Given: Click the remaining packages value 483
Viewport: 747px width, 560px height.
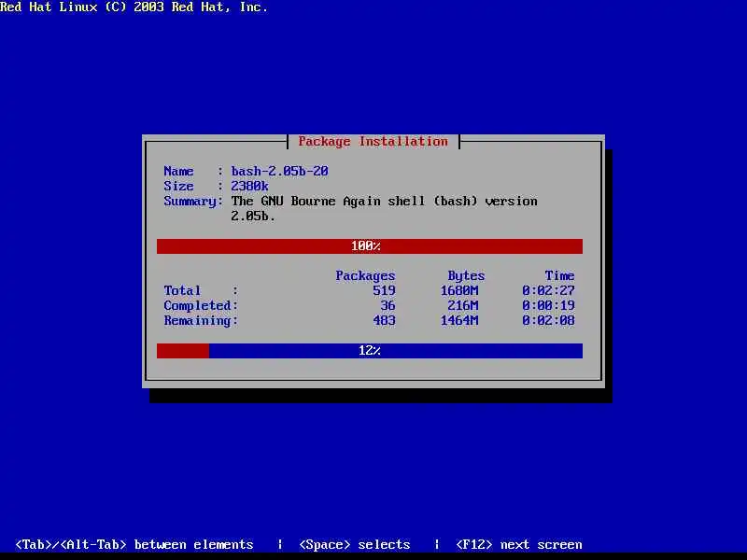Looking at the screenshot, I should click(384, 320).
